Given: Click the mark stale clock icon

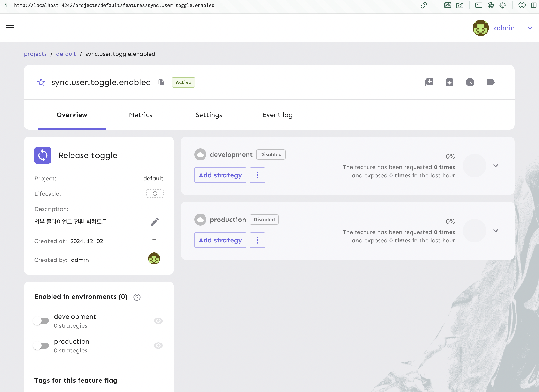Looking at the screenshot, I should [470, 82].
